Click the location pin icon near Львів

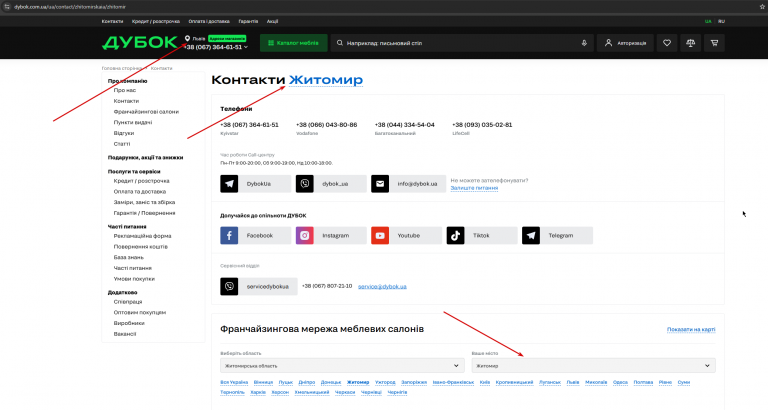[x=187, y=38]
